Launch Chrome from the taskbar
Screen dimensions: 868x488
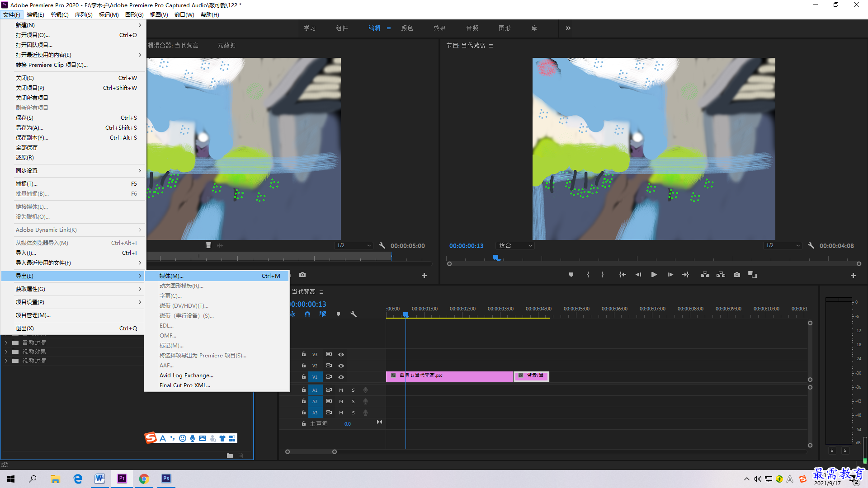click(144, 479)
